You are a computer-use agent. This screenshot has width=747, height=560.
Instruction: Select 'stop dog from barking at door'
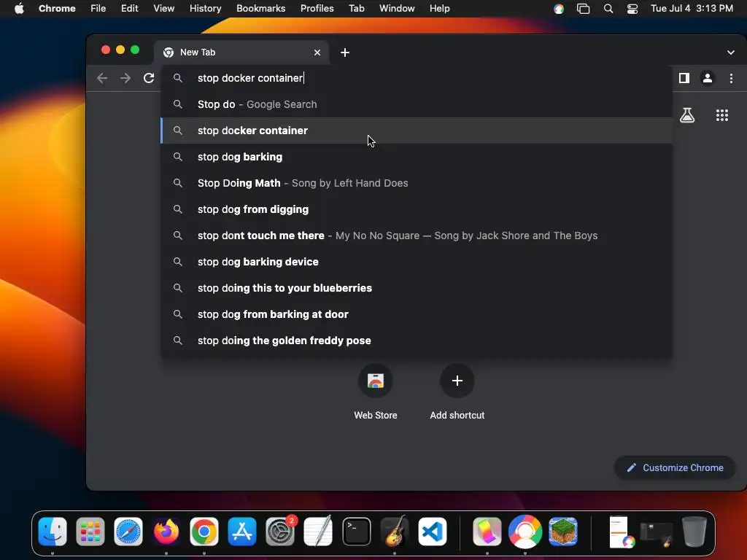(x=417, y=314)
